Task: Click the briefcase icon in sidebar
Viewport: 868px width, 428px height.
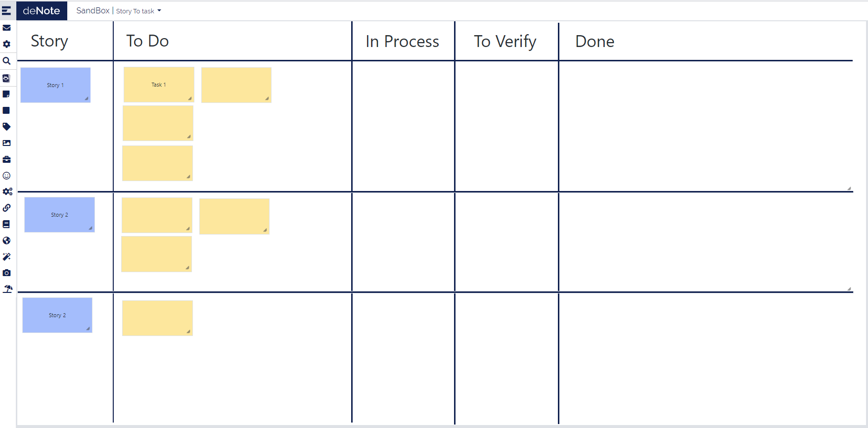Action: [6, 159]
